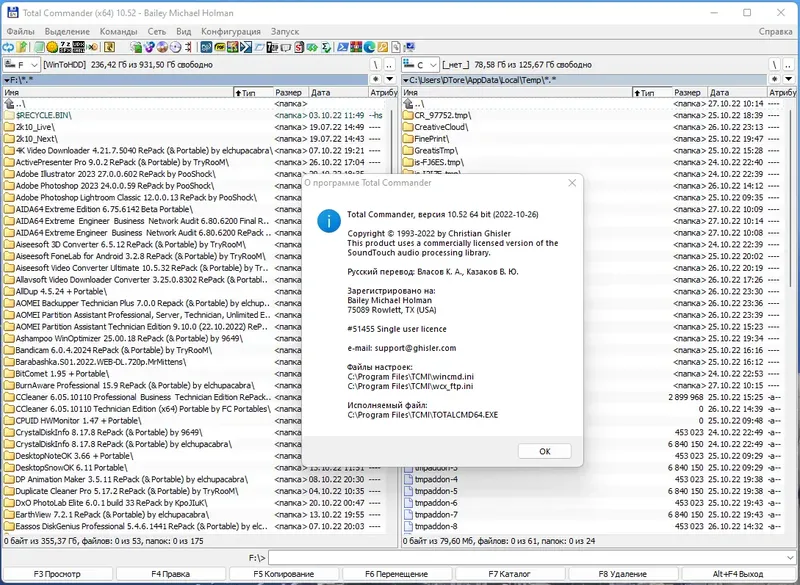Sort right panel by Размер column

tap(688, 92)
